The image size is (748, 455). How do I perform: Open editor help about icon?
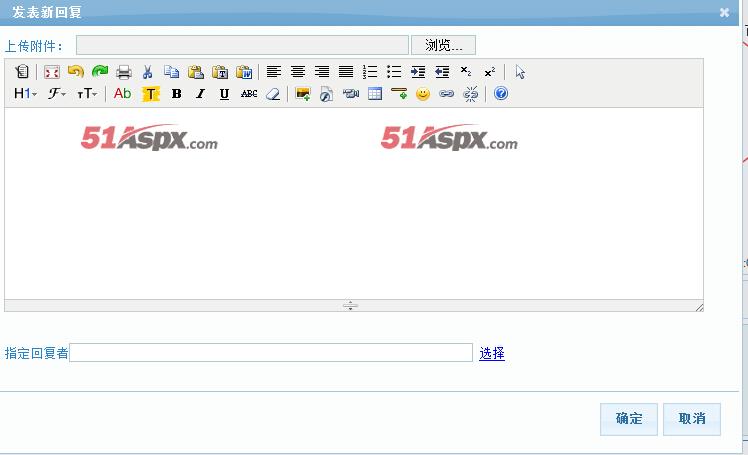pyautogui.click(x=501, y=93)
